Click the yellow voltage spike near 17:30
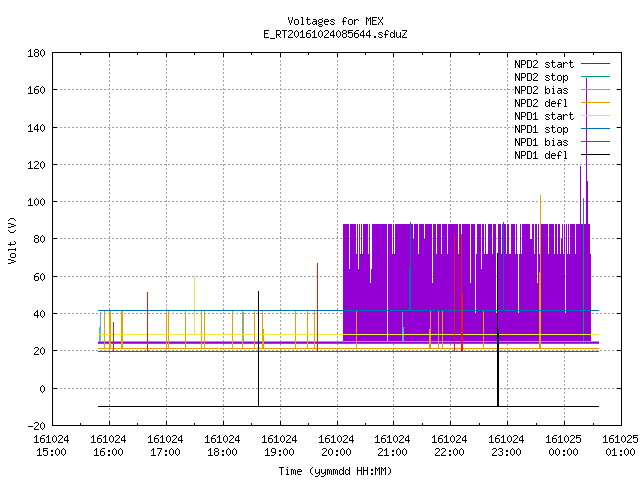The width and height of the screenshot is (640, 480). pyautogui.click(x=194, y=305)
